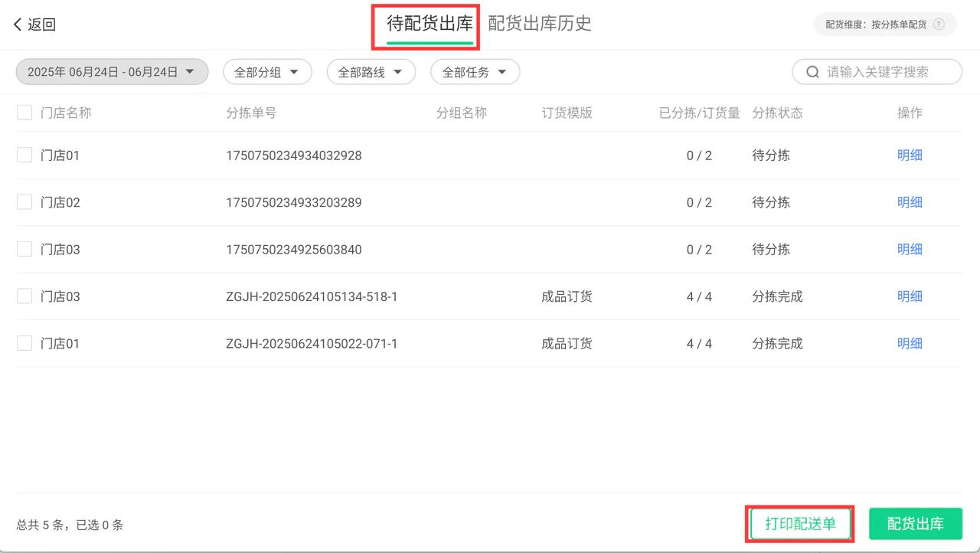This screenshot has height=553, width=980.
Task: Switch to the 待配货出库 tab
Action: [430, 24]
